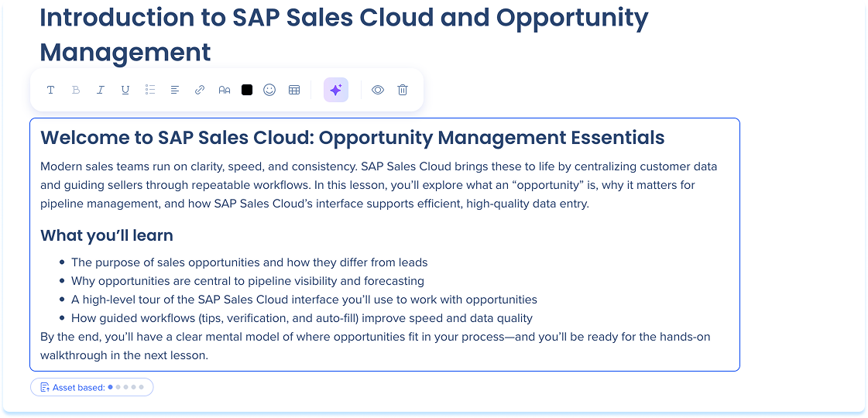Launch the AI sparkle assistant
This screenshot has height=418, width=868.
[x=336, y=90]
